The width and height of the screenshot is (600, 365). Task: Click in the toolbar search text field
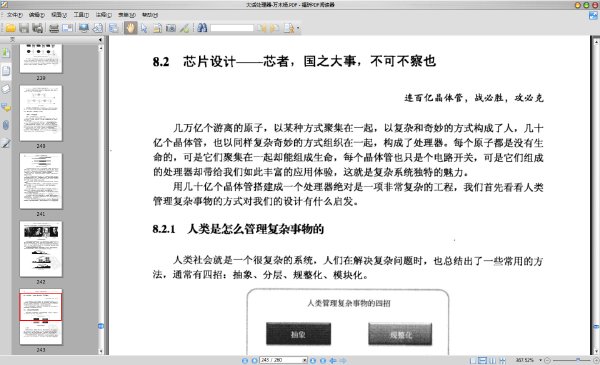tap(232, 28)
